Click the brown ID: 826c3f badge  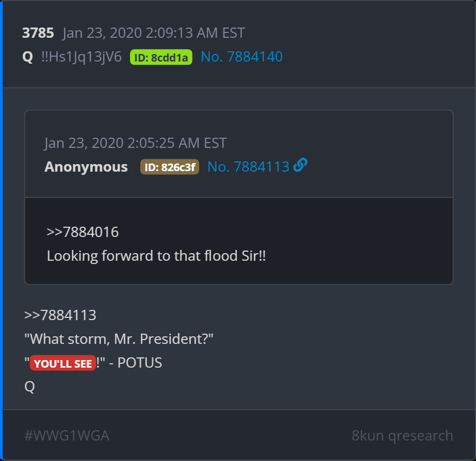[x=169, y=167]
